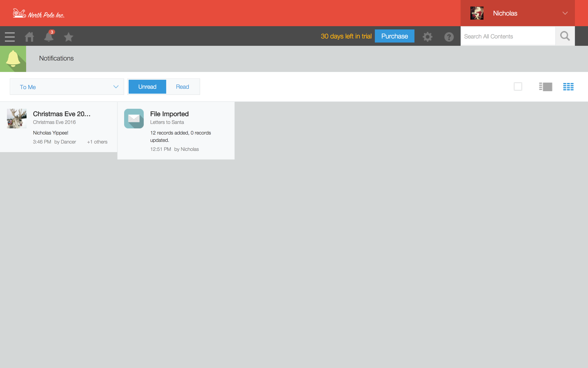Click the Purchase button
588x368 pixels.
pyautogui.click(x=394, y=36)
